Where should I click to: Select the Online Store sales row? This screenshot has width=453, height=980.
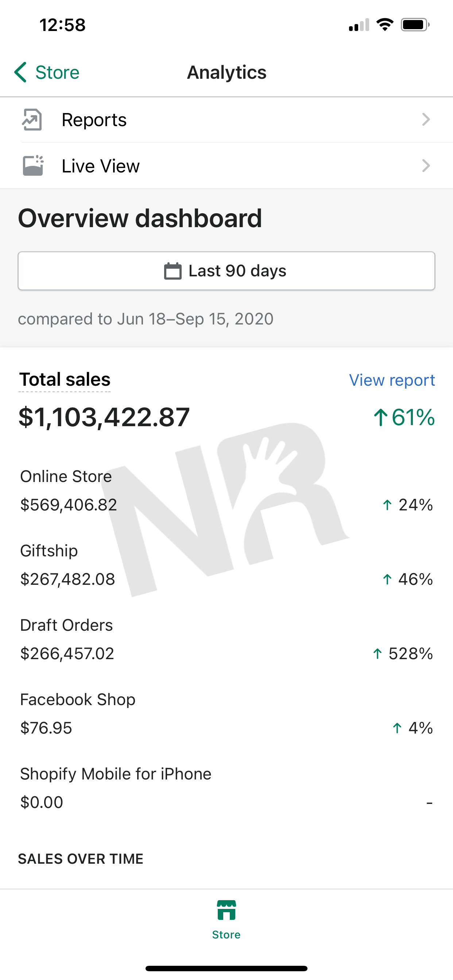click(226, 491)
